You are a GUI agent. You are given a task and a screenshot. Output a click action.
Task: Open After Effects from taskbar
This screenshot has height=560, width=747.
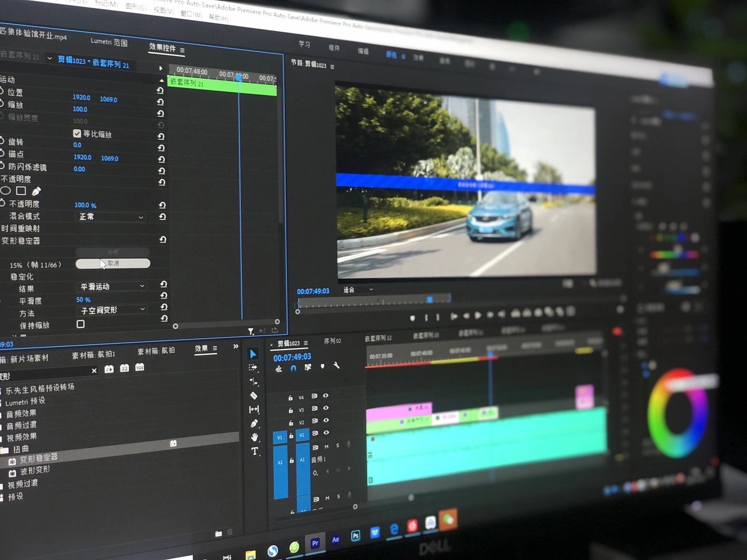coord(335,540)
